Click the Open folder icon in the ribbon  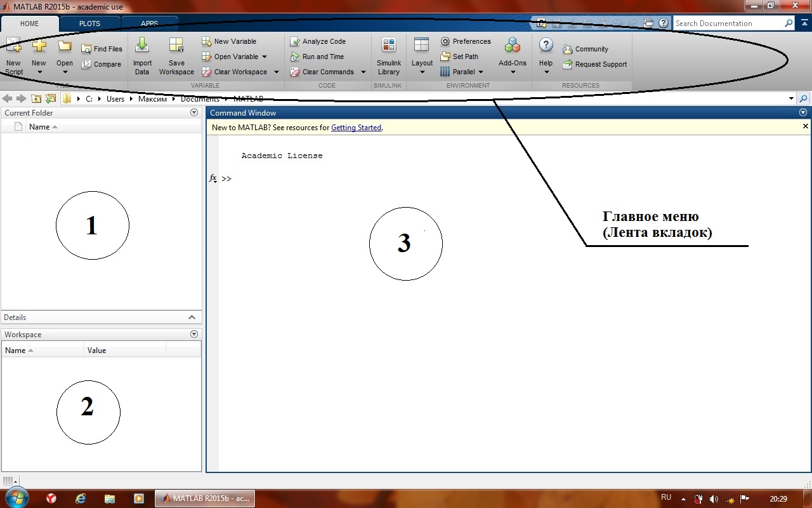64,46
